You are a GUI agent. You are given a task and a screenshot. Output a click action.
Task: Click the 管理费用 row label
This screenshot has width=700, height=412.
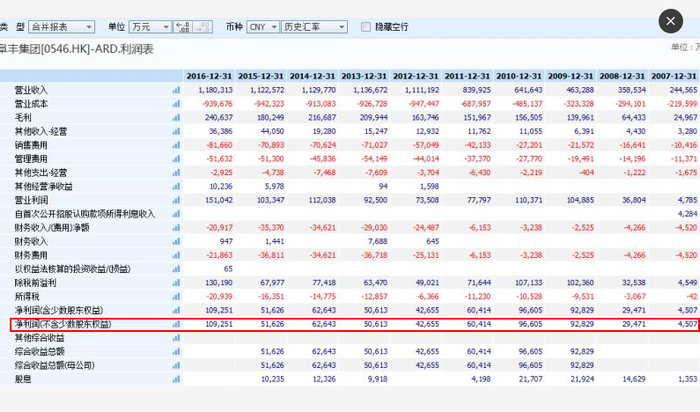point(31,159)
